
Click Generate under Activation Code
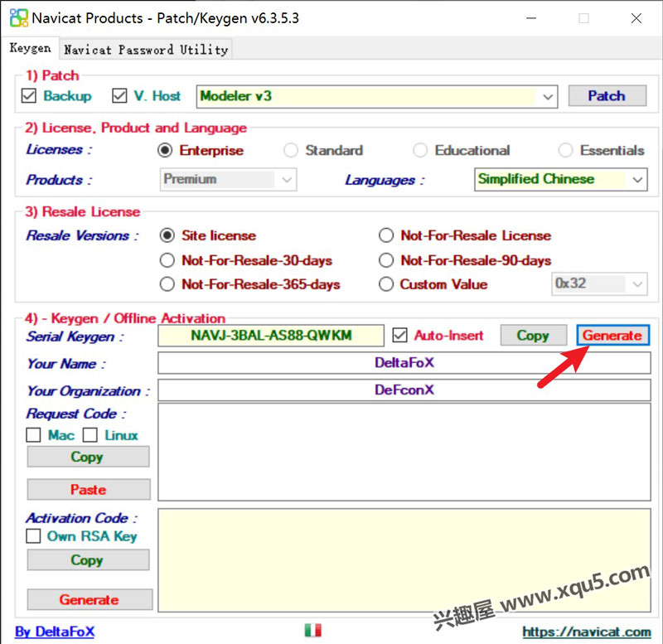(90, 599)
